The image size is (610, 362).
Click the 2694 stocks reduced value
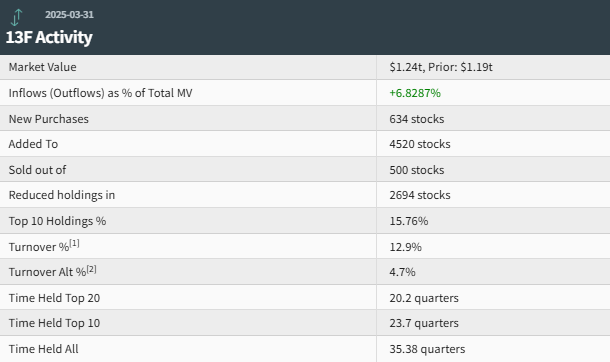pos(420,195)
